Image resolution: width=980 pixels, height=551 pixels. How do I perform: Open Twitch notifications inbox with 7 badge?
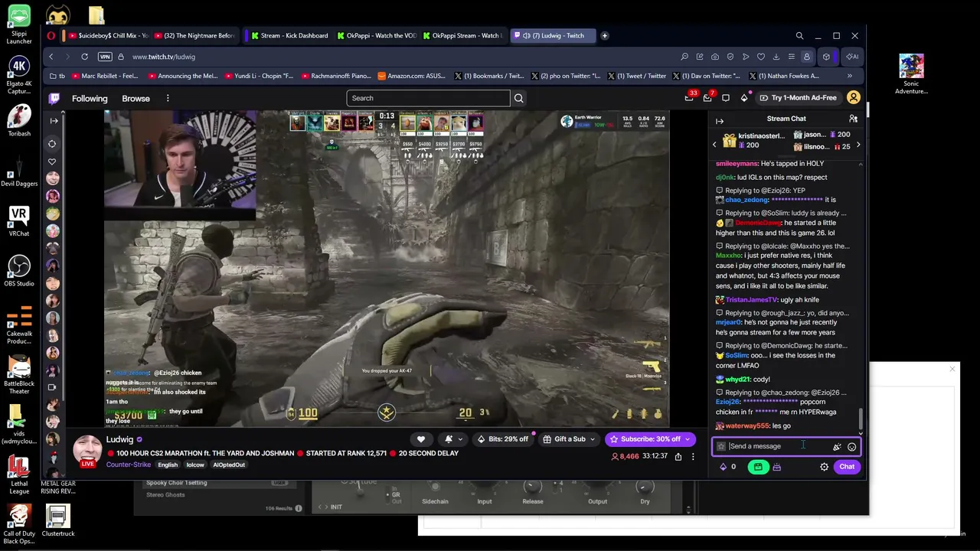707,97
